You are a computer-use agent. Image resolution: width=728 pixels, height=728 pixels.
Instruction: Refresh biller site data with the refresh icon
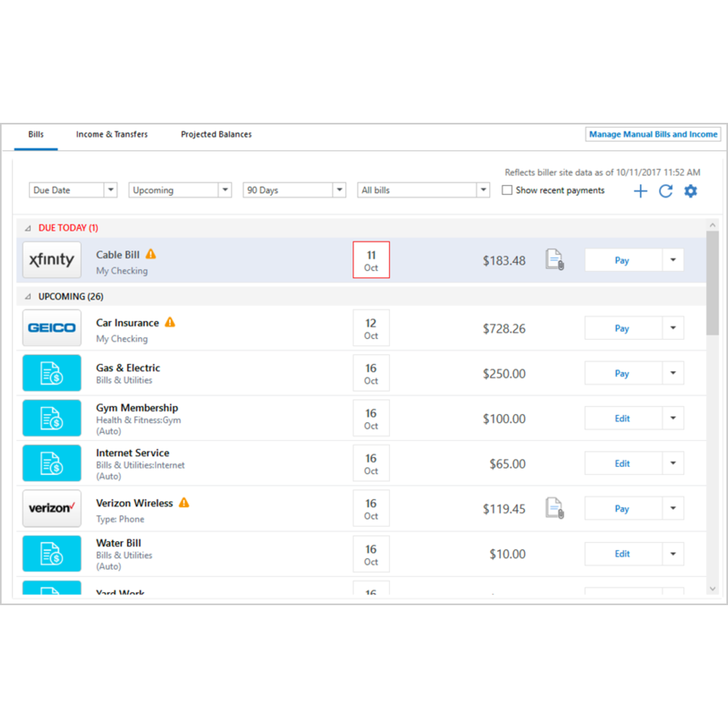point(665,191)
